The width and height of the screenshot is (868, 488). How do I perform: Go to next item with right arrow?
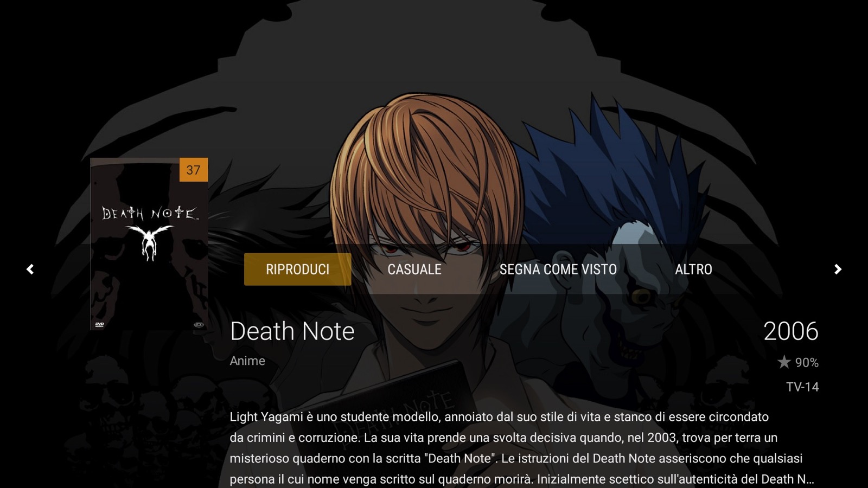click(838, 269)
